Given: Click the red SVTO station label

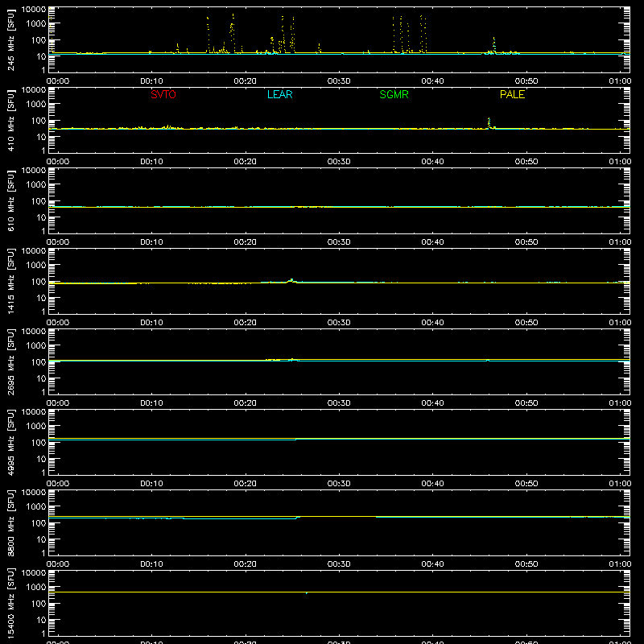Looking at the screenshot, I should (163, 94).
